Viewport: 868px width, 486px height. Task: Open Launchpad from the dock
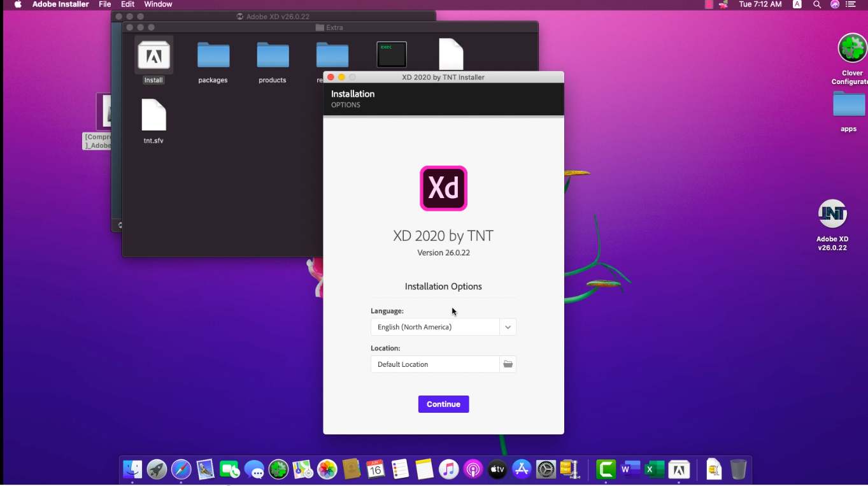(157, 470)
